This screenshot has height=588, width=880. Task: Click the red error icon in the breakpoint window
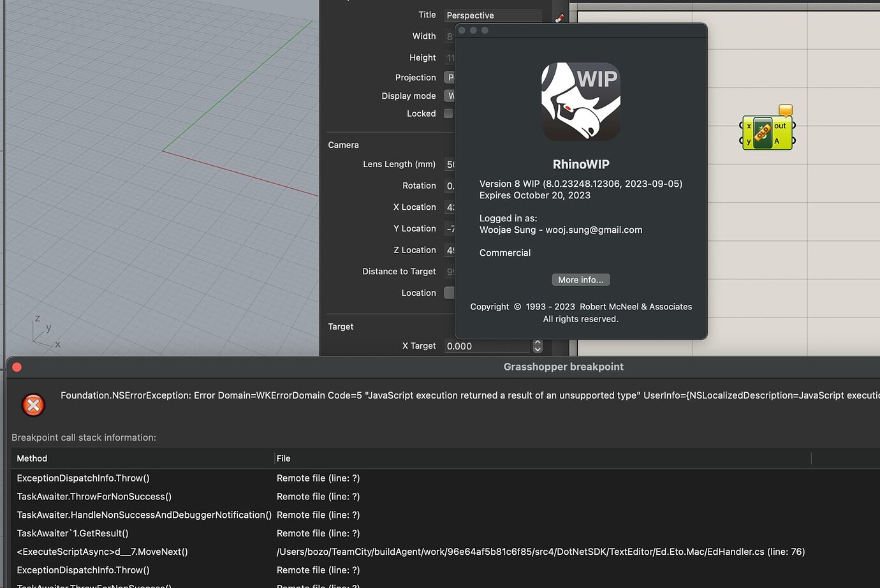point(33,404)
